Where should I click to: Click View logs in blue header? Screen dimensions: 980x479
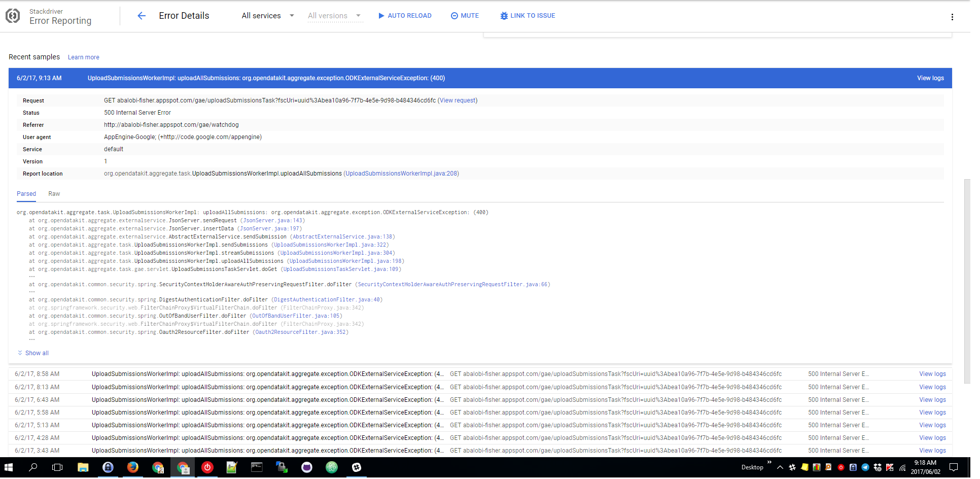[x=930, y=78]
